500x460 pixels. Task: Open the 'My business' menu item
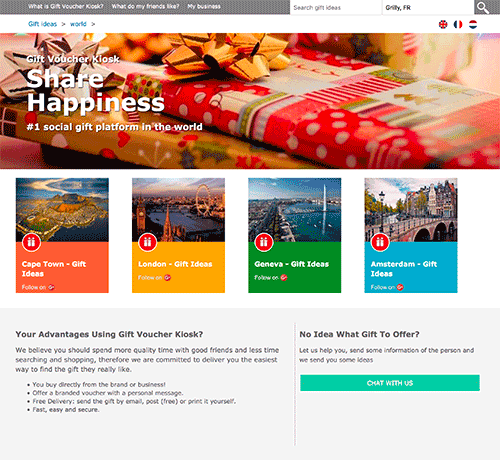204,6
